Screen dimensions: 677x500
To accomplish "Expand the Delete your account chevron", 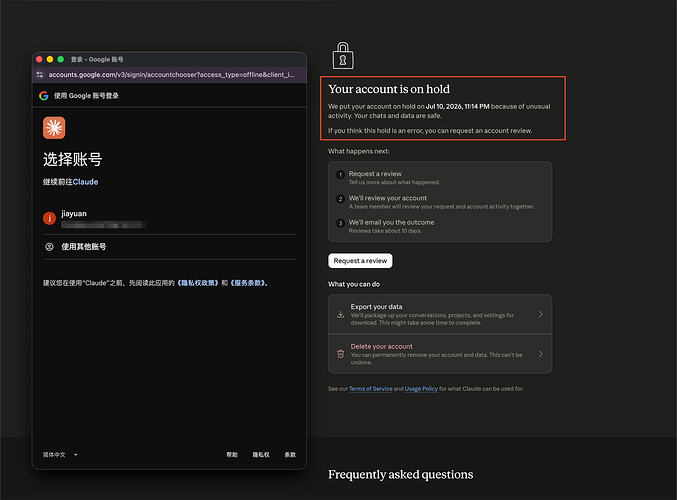I will tap(541, 354).
